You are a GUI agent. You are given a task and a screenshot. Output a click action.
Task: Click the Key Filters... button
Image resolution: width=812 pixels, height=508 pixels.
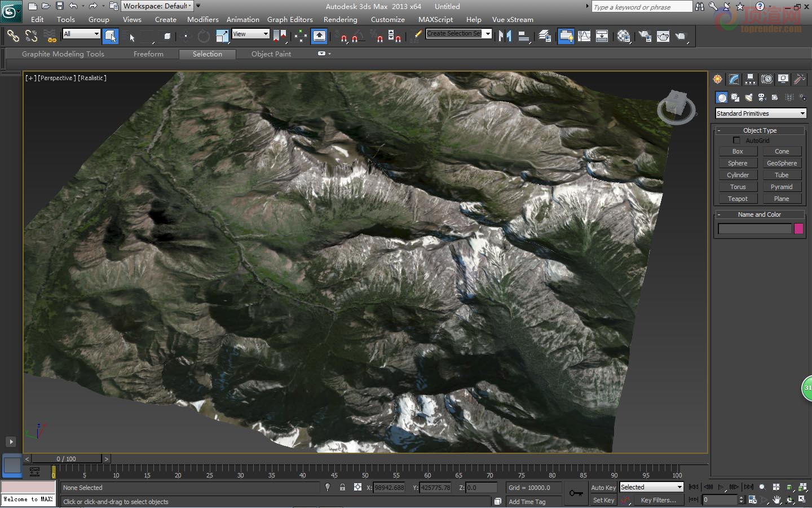(x=658, y=500)
